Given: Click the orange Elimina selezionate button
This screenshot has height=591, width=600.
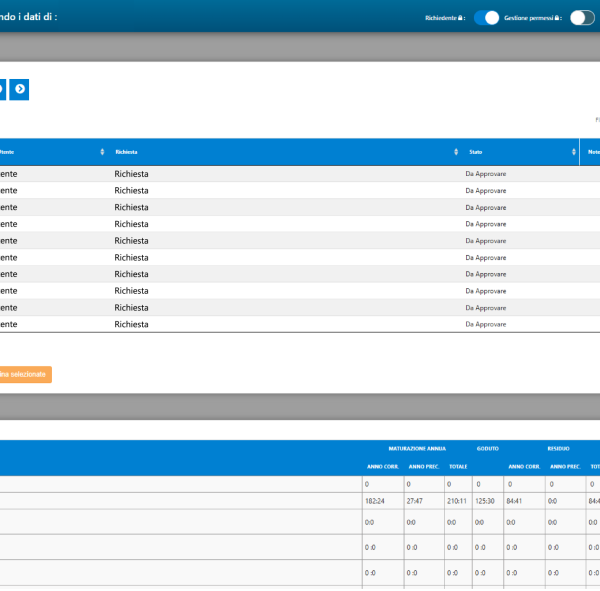Looking at the screenshot, I should [x=25, y=374].
